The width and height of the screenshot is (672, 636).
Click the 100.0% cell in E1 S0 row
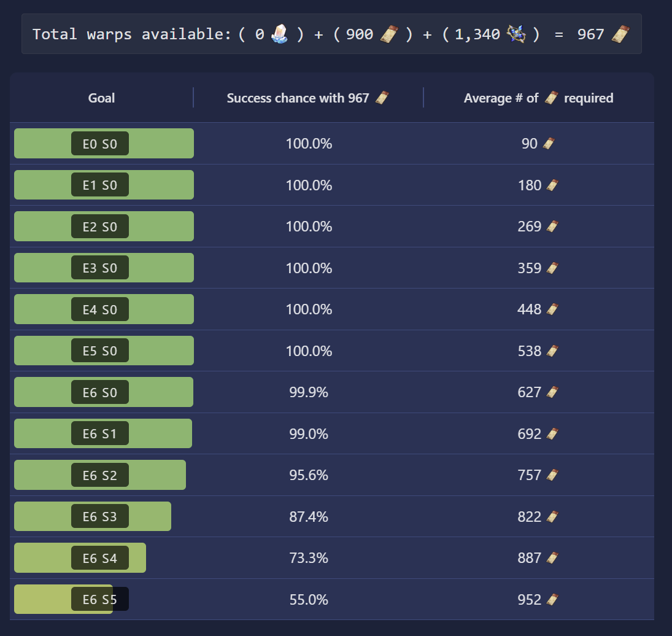point(309,185)
